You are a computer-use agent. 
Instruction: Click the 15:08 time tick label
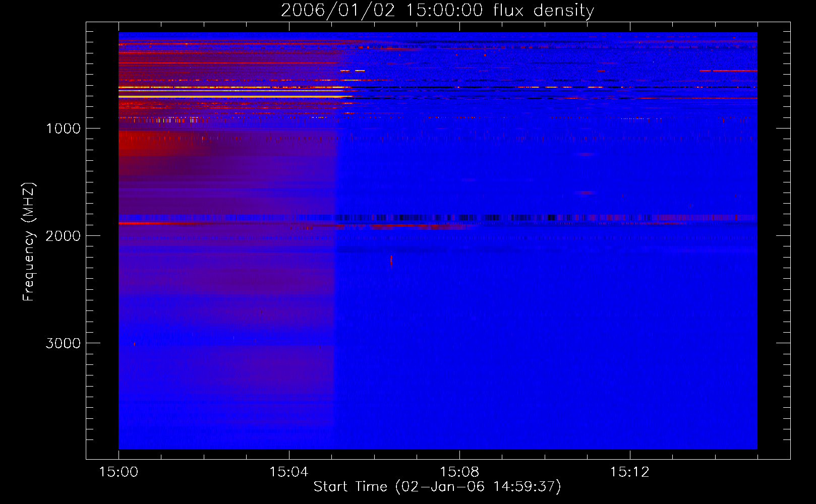[x=459, y=472]
